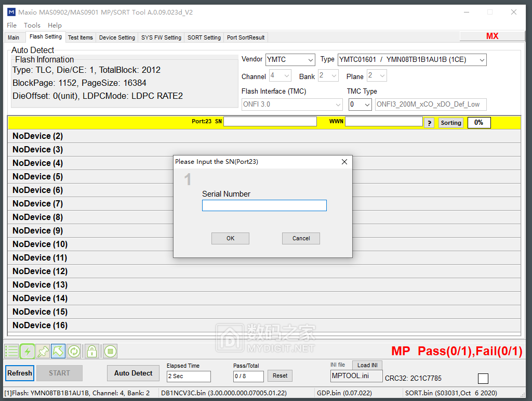
Task: Open the Flash Interface ONFI 3.0 dropdown
Action: click(292, 105)
